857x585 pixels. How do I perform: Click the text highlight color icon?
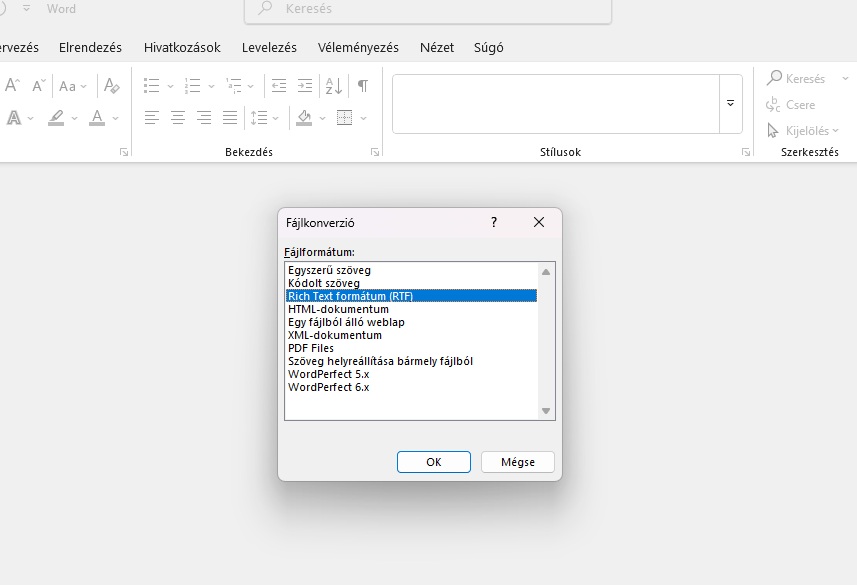point(56,118)
